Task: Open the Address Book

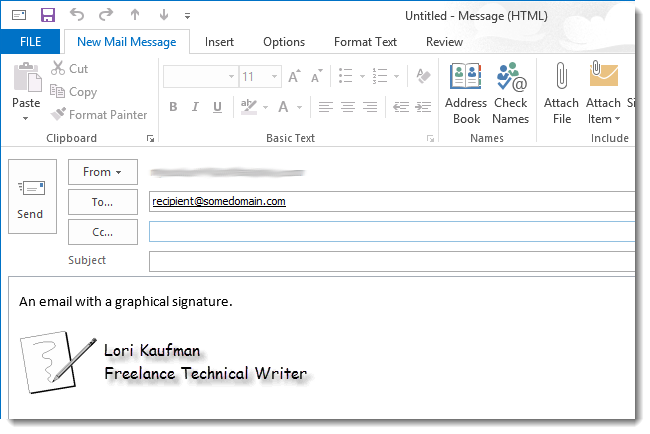Action: 466,93
